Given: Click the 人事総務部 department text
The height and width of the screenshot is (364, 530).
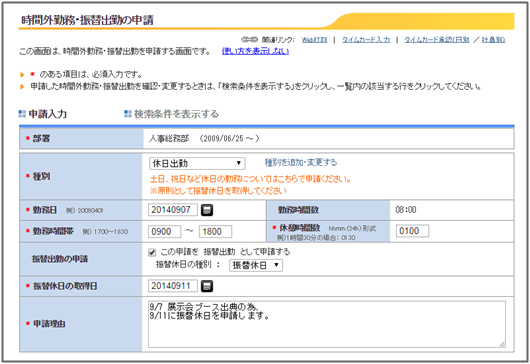Looking at the screenshot, I should tap(169, 139).
